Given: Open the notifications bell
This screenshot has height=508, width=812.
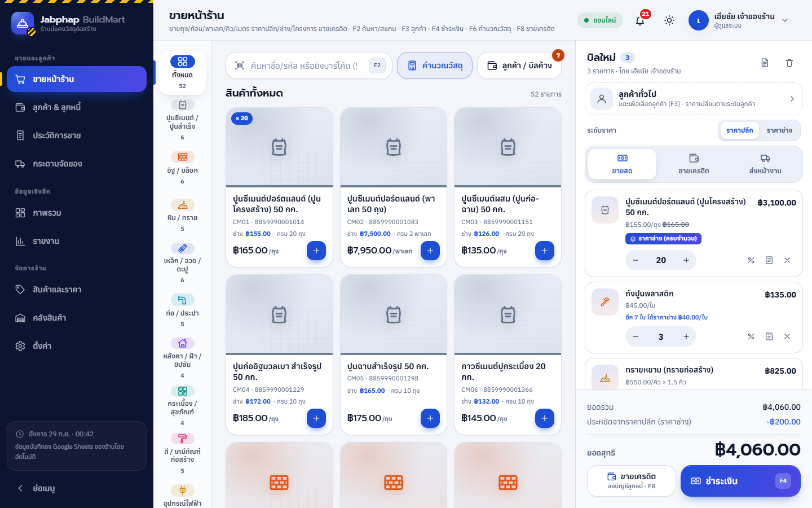Looking at the screenshot, I should click(x=640, y=20).
